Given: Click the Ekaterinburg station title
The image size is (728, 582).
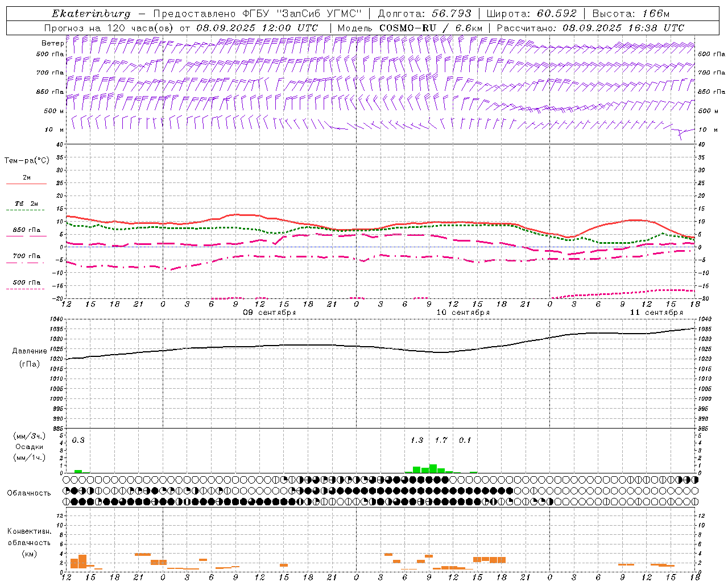Looking at the screenshot, I should [x=91, y=14].
